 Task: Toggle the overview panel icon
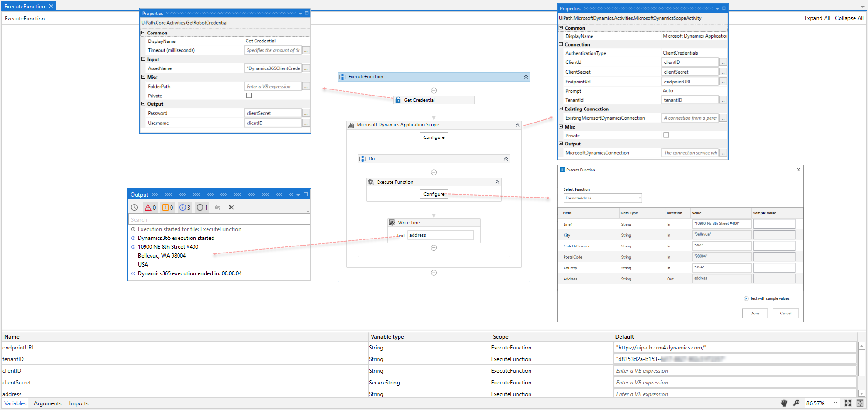click(x=860, y=403)
